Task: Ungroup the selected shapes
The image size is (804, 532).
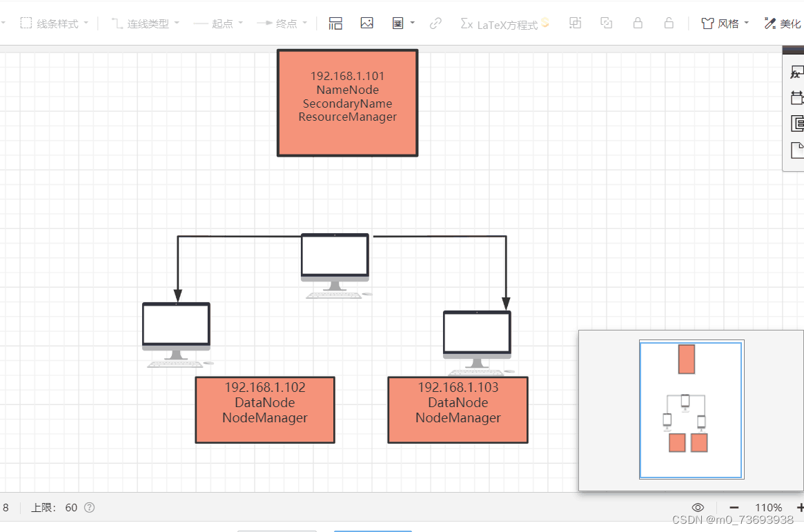Action: coord(606,23)
